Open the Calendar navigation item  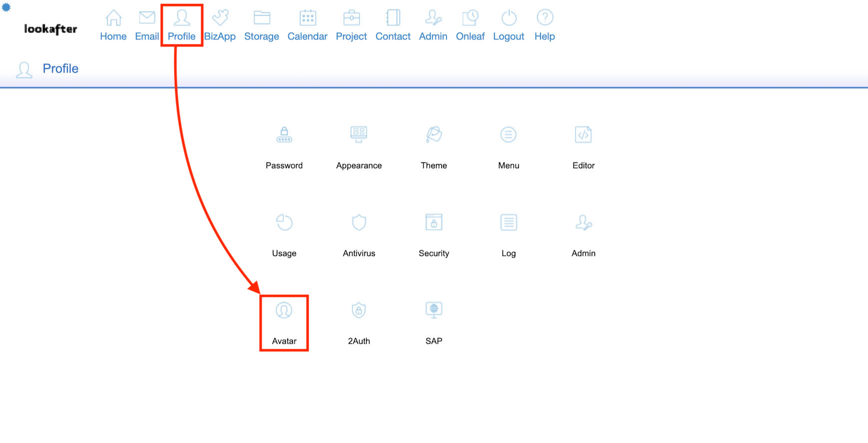(x=307, y=25)
